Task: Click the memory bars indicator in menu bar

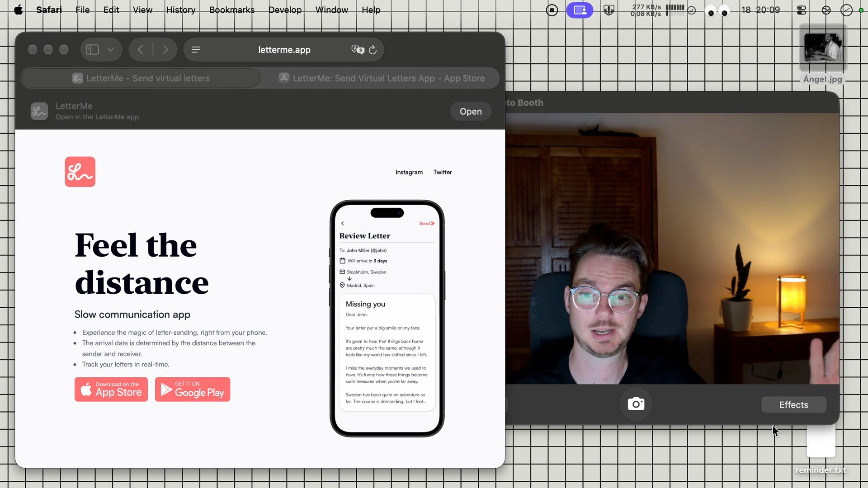Action: click(675, 10)
